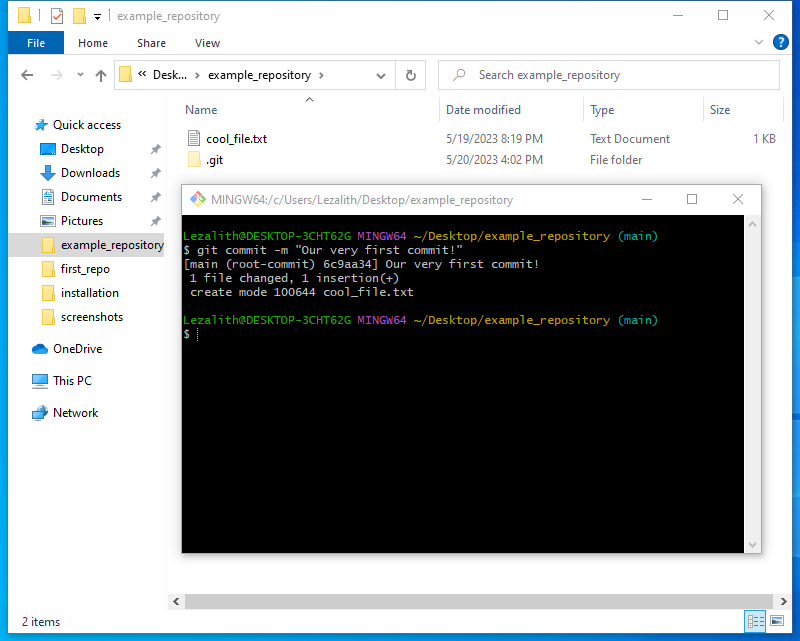Image resolution: width=800 pixels, height=641 pixels.
Task: Select the cool_file.txt file
Action: [236, 139]
